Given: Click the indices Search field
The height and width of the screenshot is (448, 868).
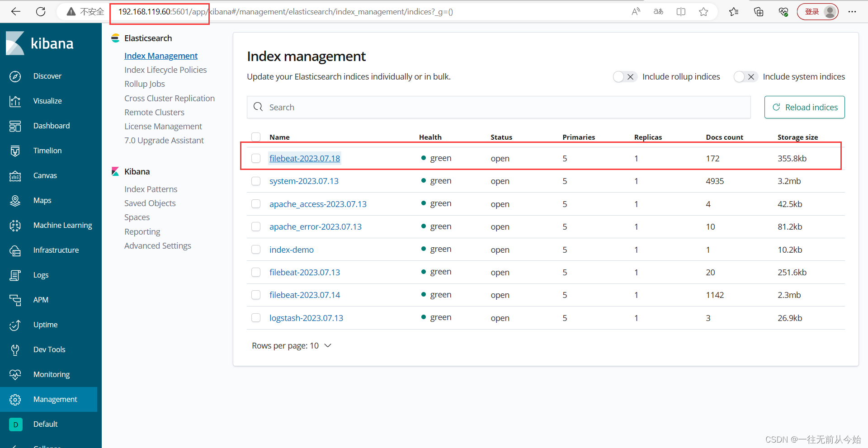Looking at the screenshot, I should click(499, 107).
